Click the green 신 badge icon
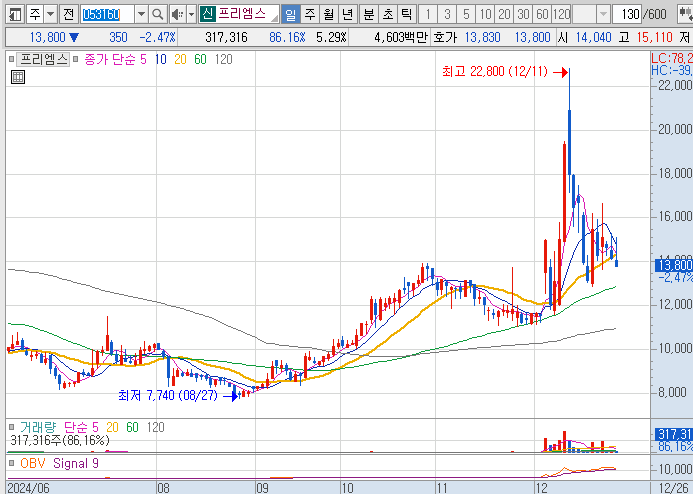Viewport: 693px width, 494px height. [207, 15]
